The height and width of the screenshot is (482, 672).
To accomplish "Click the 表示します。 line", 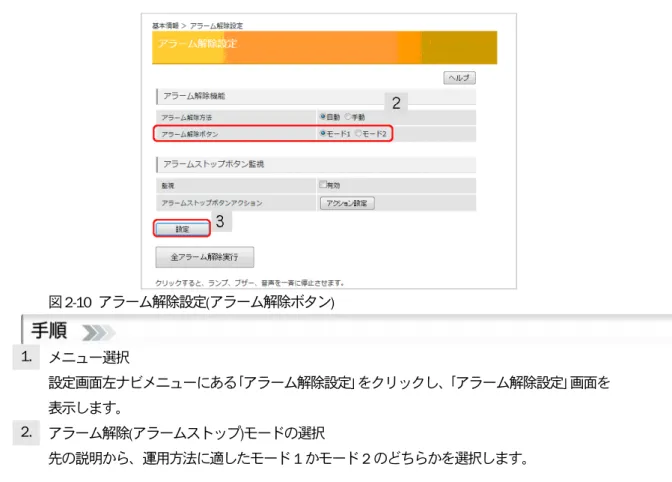I will tap(85, 407).
